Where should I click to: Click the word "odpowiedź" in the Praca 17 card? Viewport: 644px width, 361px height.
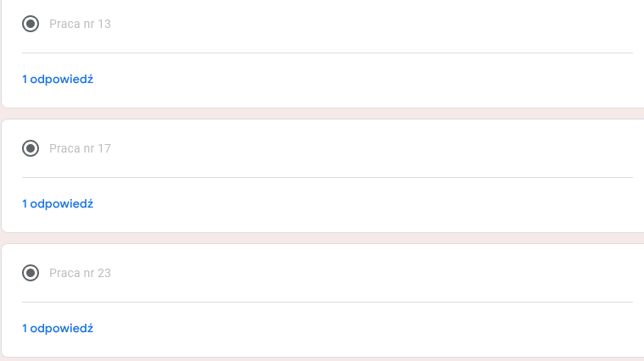click(x=61, y=203)
